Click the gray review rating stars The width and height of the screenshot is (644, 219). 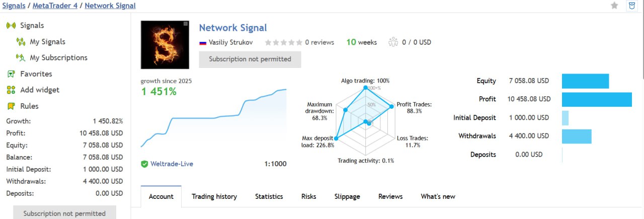[283, 43]
